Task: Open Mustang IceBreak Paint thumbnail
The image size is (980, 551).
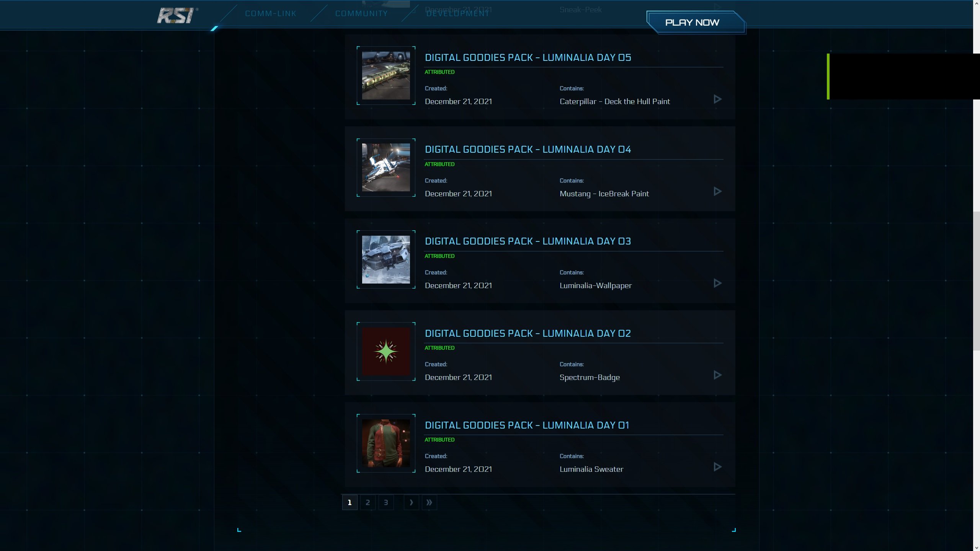Action: click(x=386, y=168)
